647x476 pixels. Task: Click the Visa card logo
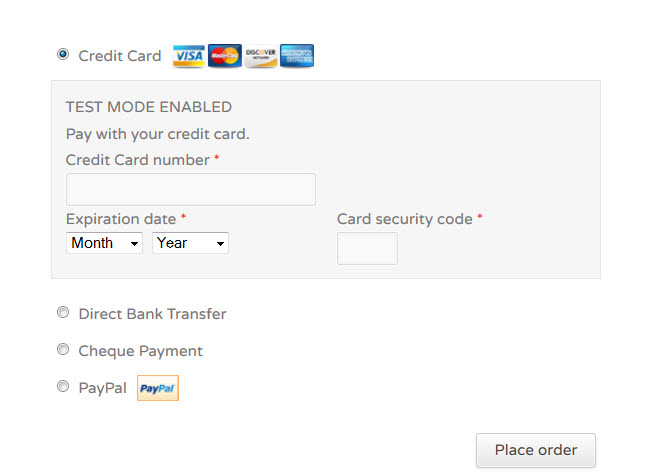[189, 56]
